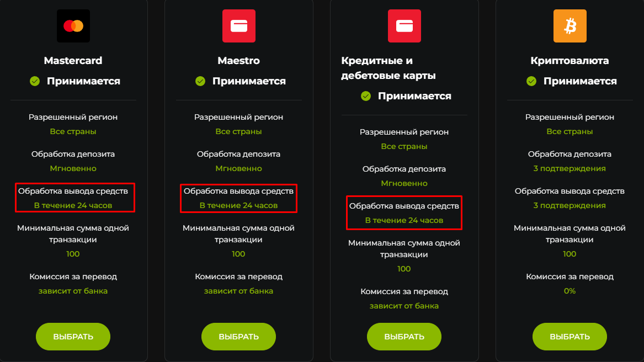Click the green checkmark under Mastercard
Screen dimensions: 644x362
click(35, 81)
